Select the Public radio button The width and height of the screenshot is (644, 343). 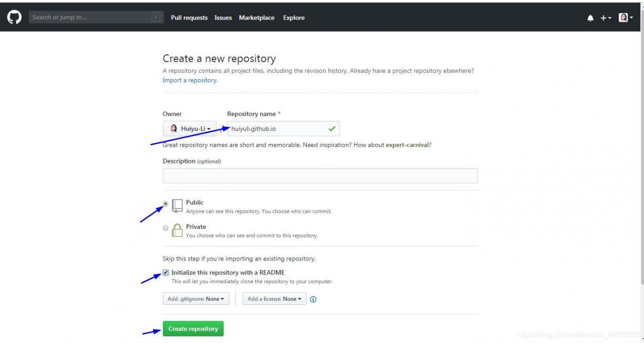point(166,204)
